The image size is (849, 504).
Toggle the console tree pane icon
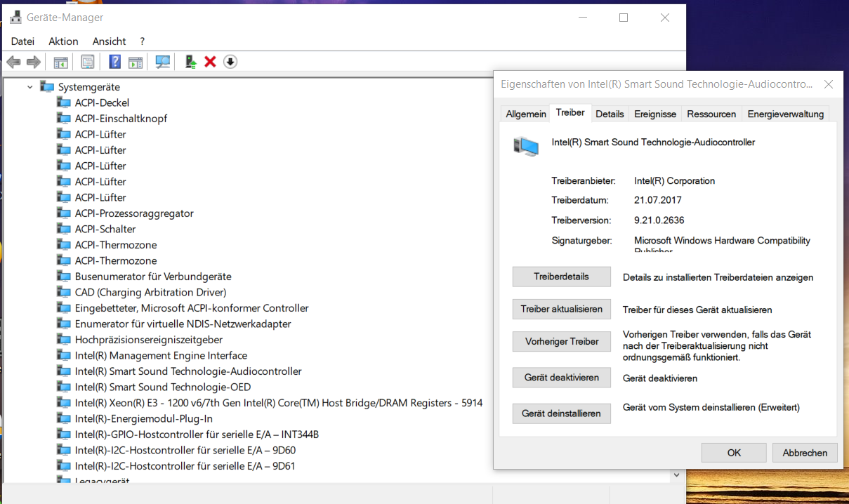pos(61,62)
